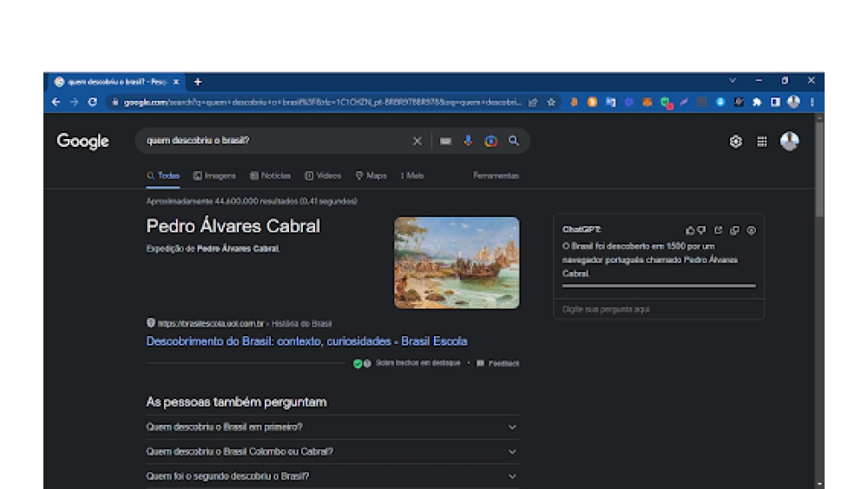The height and width of the screenshot is (489, 868).
Task: Copy the ChatGPT answer
Action: tap(734, 230)
